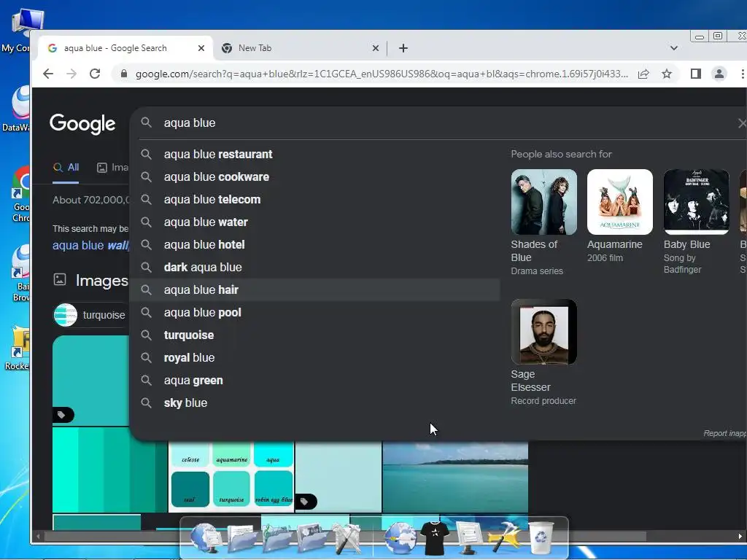The height and width of the screenshot is (560, 747).
Task: Pick the turquoise suggestion
Action: (x=314, y=335)
